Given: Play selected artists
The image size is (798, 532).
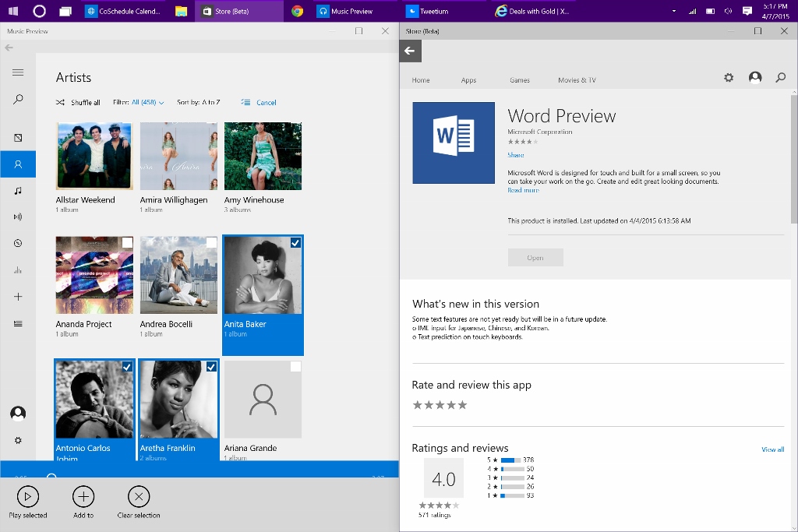Looking at the screenshot, I should [x=28, y=502].
